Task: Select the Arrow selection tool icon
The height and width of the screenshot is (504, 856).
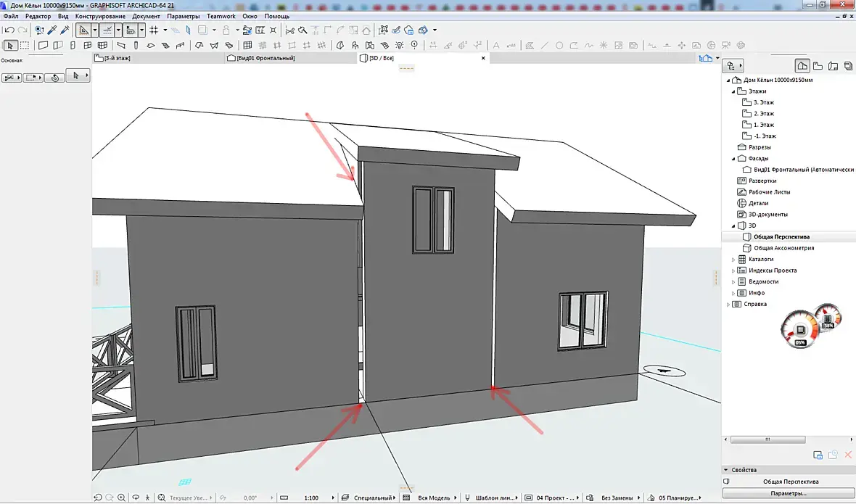Action: (10, 45)
